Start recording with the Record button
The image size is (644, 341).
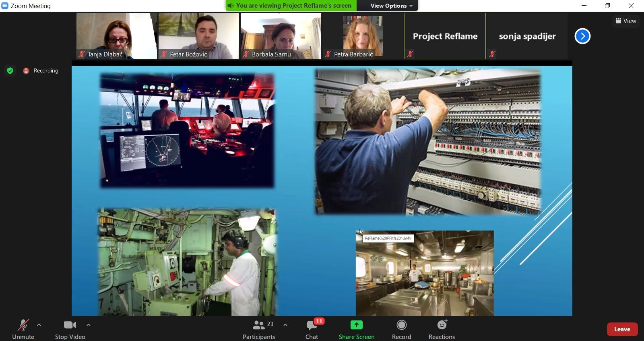click(x=401, y=329)
